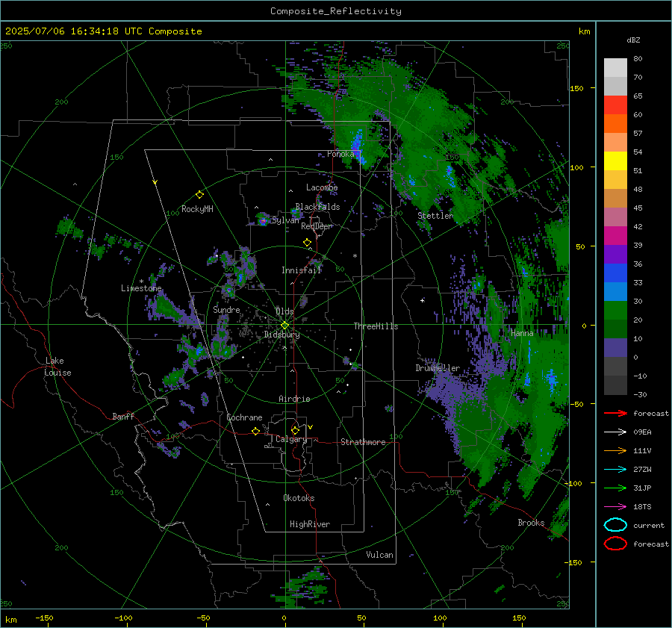This screenshot has height=628, width=672.
Task: Click the dBZ legend heading
Action: pos(633,40)
